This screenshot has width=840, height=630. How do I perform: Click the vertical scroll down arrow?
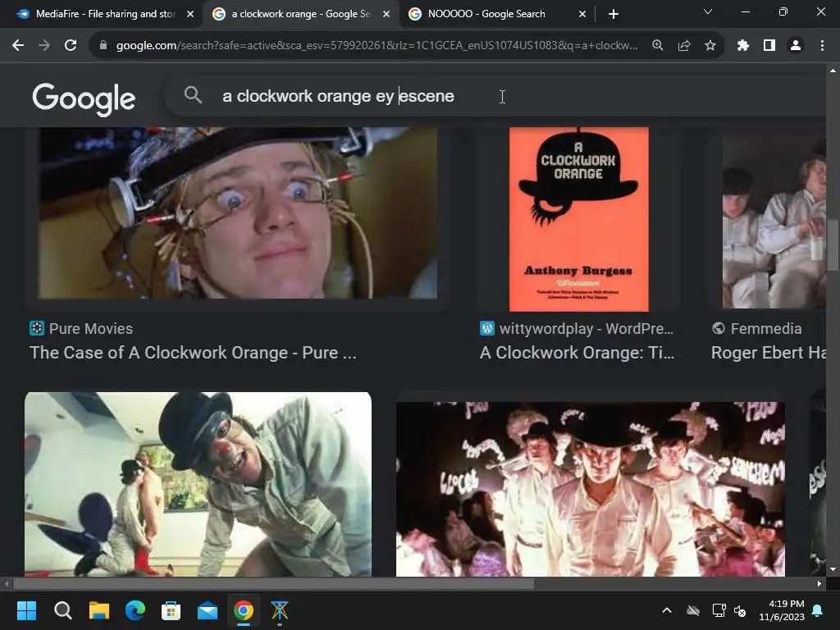(833, 569)
